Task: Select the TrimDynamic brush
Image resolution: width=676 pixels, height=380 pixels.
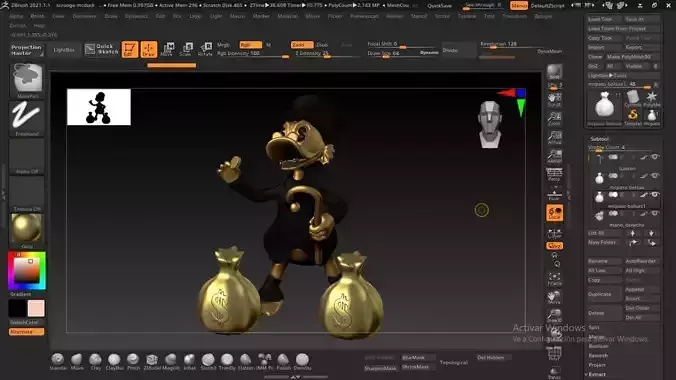Action: (227, 361)
